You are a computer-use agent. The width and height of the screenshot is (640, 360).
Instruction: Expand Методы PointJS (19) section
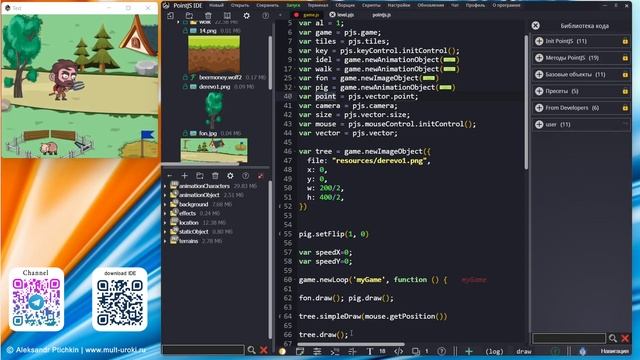tap(539, 58)
